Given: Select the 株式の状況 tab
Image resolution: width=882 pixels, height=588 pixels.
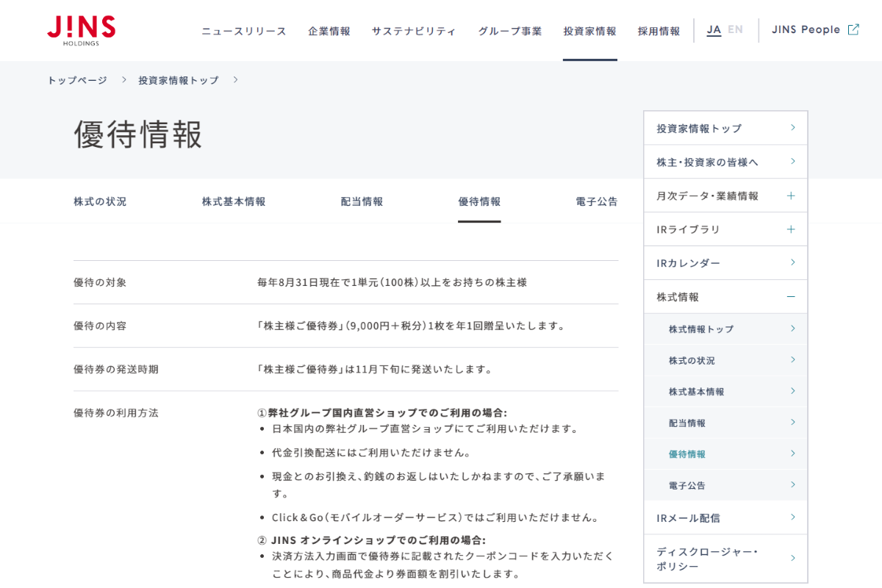Looking at the screenshot, I should pos(100,201).
